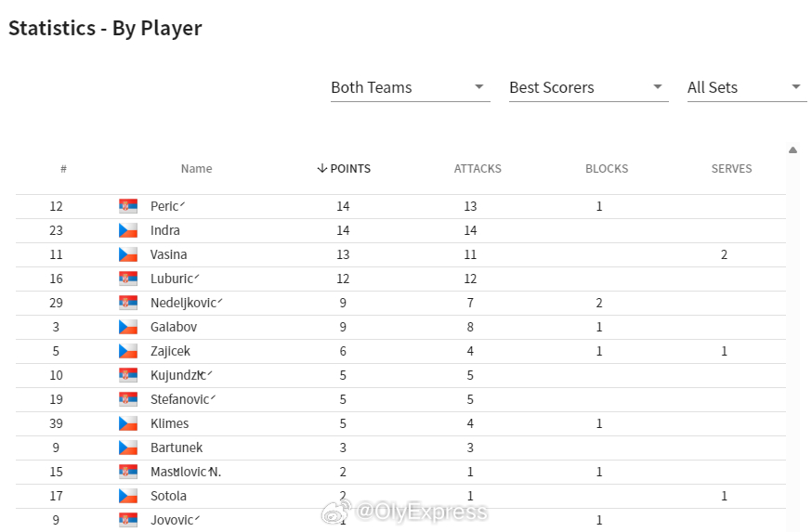Sort by SERVES column header
This screenshot has height=532, width=812.
[731, 169]
